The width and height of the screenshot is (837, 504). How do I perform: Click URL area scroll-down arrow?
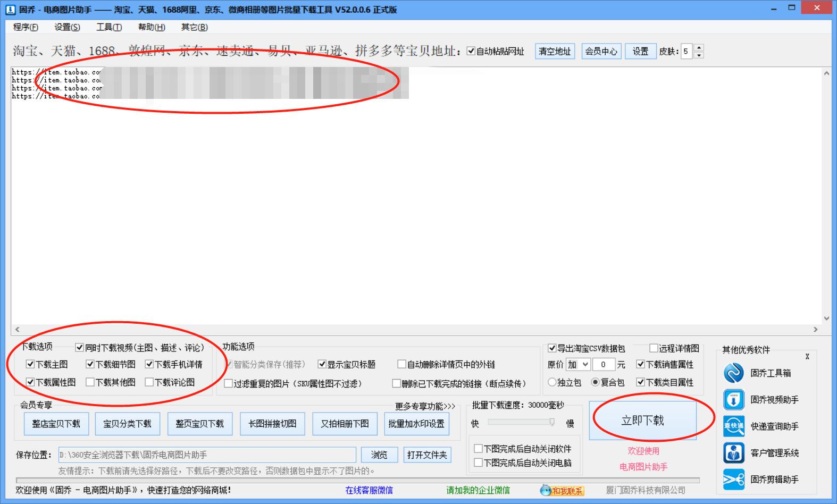click(x=826, y=318)
